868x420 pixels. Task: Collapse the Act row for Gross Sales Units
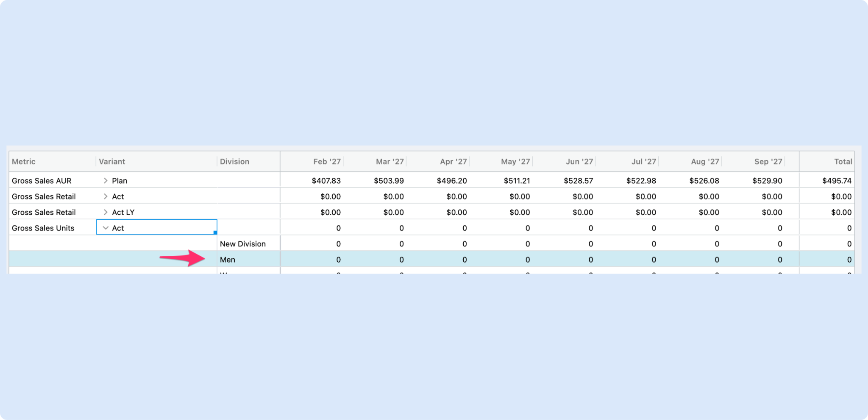pyautogui.click(x=106, y=228)
